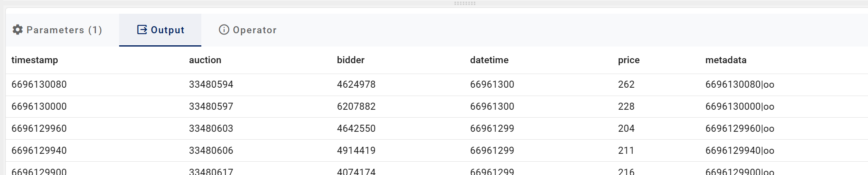
Task: Click the info icon beside Operator
Action: (x=224, y=30)
